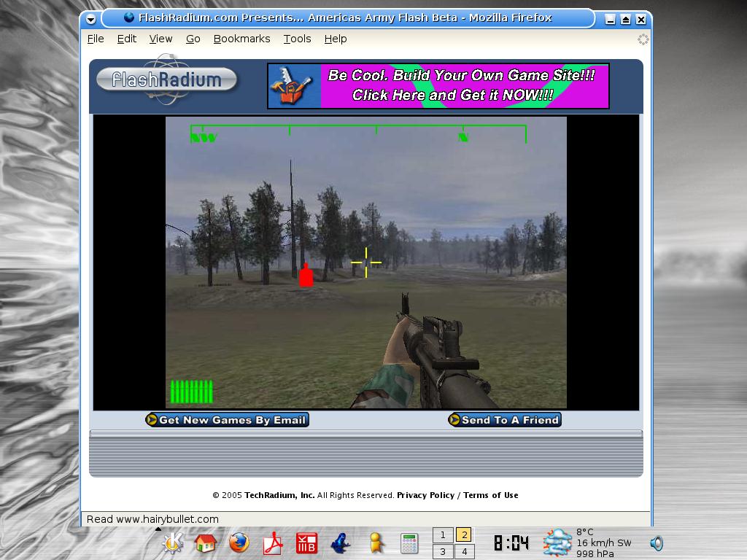This screenshot has height=560, width=747.
Task: Switch to virtual desktop 4
Action: point(465,551)
